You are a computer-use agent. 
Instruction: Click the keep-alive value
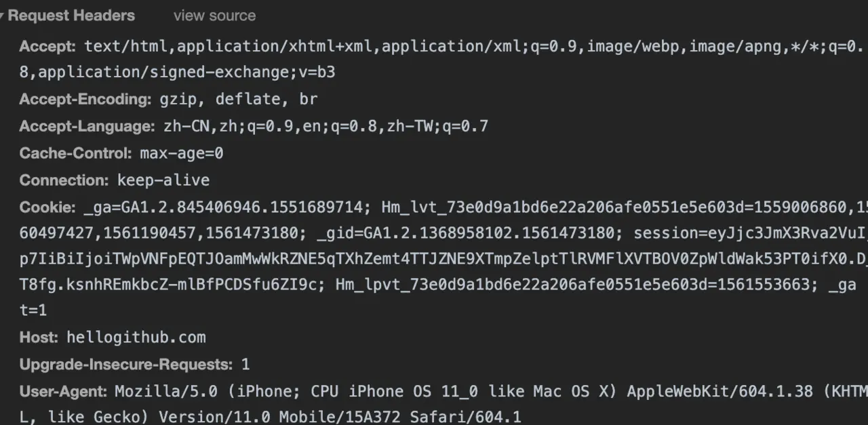point(163,180)
